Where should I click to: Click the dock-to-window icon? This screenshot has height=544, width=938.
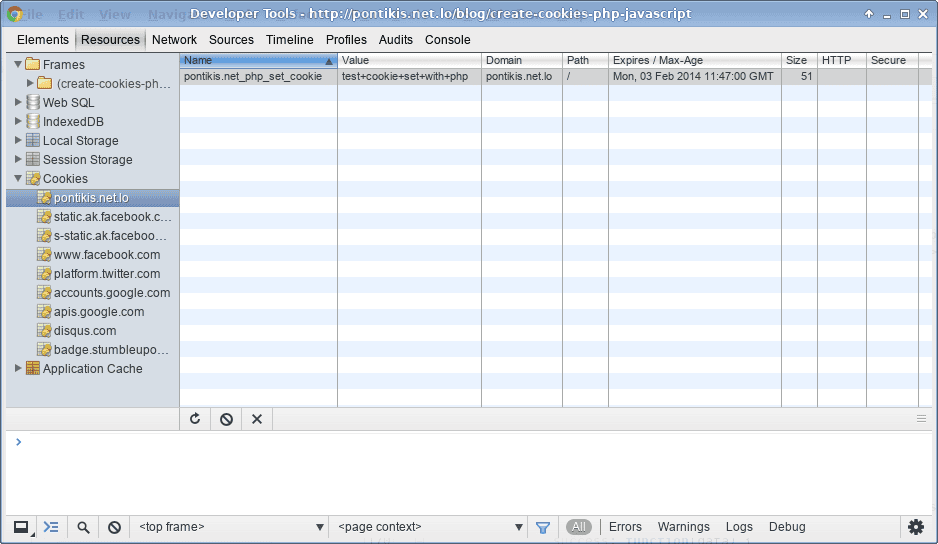click(x=22, y=527)
